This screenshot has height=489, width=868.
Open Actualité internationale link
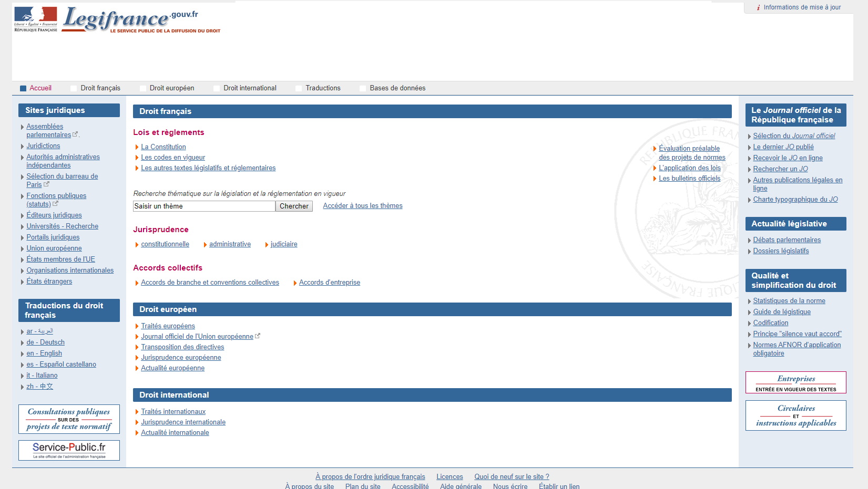(x=175, y=433)
